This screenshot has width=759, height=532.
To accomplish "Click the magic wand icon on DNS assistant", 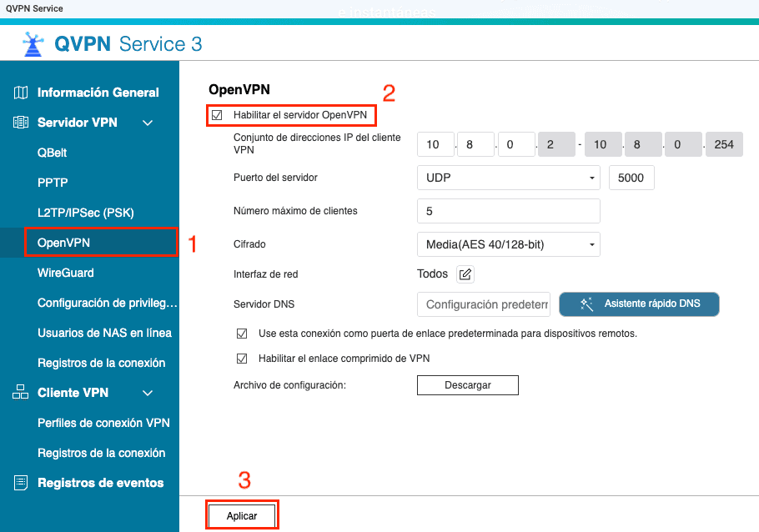I will [x=586, y=304].
